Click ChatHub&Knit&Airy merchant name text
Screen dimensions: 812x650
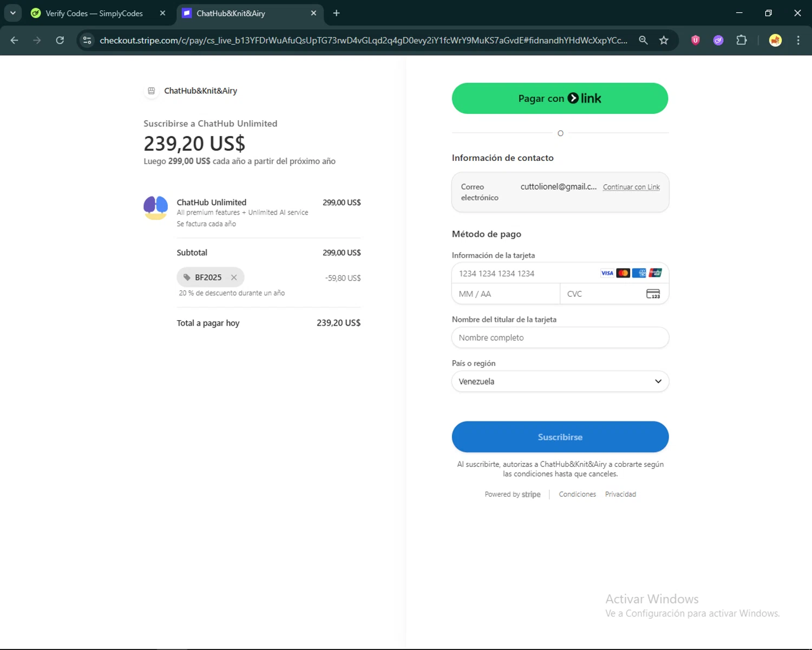click(x=201, y=91)
